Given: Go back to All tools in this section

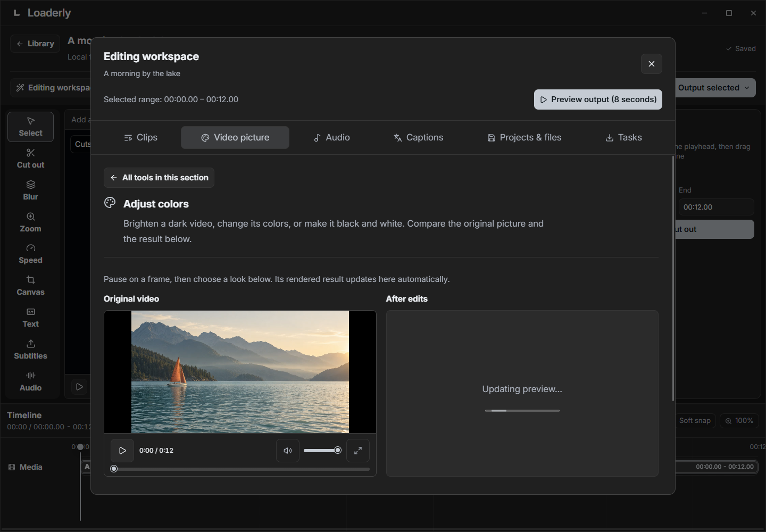Looking at the screenshot, I should pos(159,178).
